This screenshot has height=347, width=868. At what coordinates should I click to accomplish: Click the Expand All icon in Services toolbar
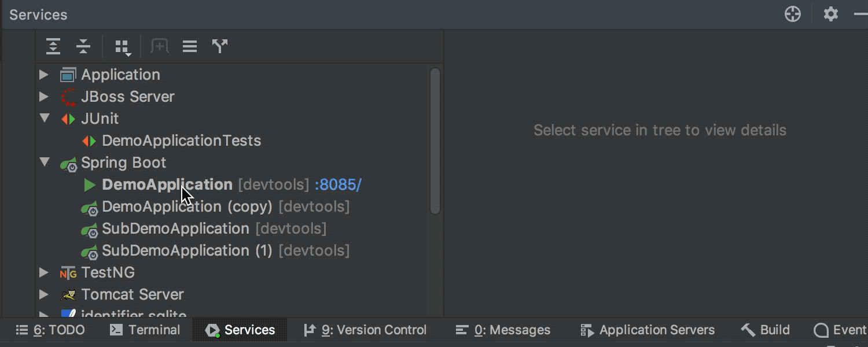(x=53, y=46)
